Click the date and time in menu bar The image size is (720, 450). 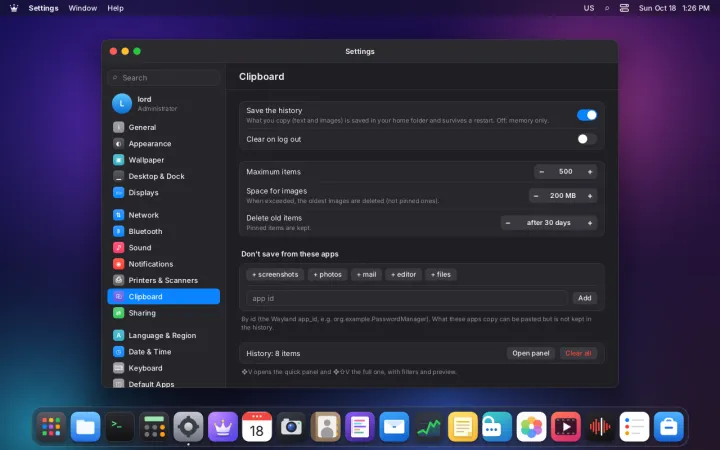(674, 8)
